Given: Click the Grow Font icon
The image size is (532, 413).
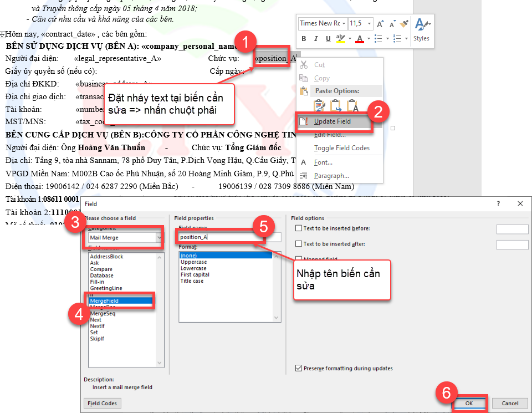Looking at the screenshot, I should [x=380, y=24].
